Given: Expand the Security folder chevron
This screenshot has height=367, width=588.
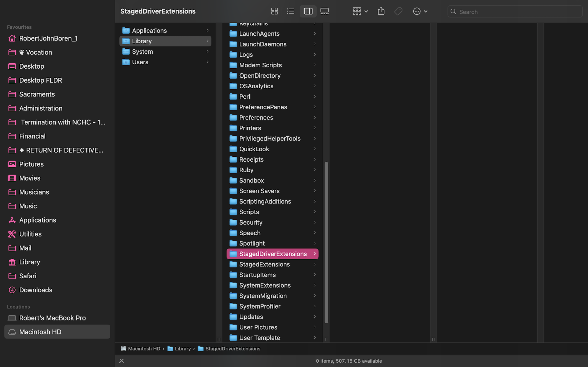Looking at the screenshot, I should tap(315, 222).
